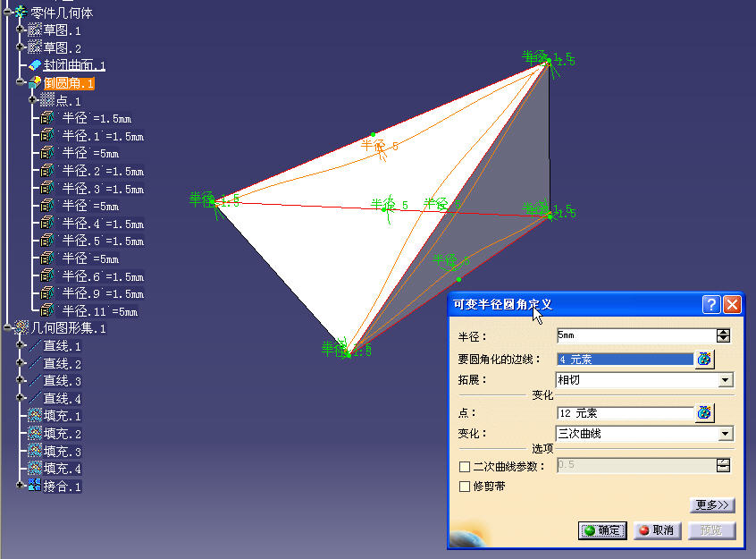Click the 草图.1 sketch icon
This screenshot has height=559, width=756.
click(x=35, y=30)
